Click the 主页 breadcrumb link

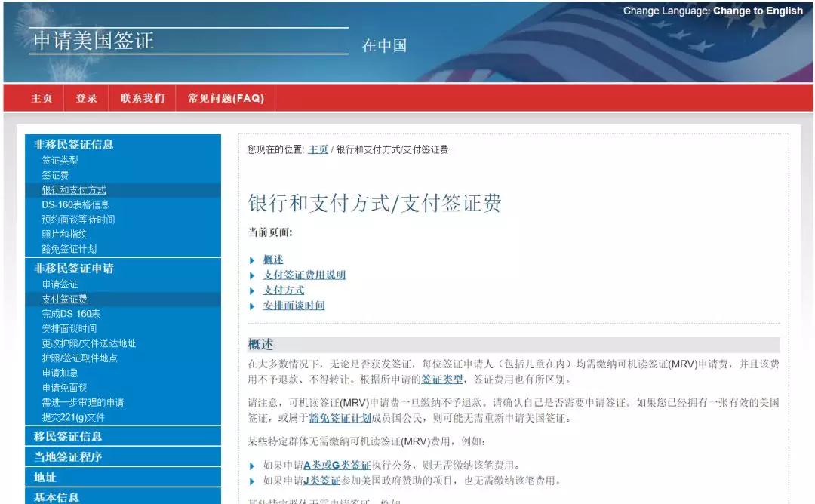click(x=318, y=149)
